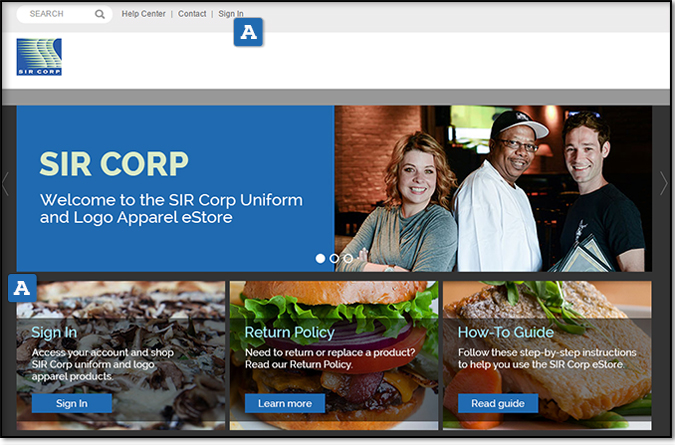Open the Contact page link
This screenshot has width=675, height=445.
[192, 14]
